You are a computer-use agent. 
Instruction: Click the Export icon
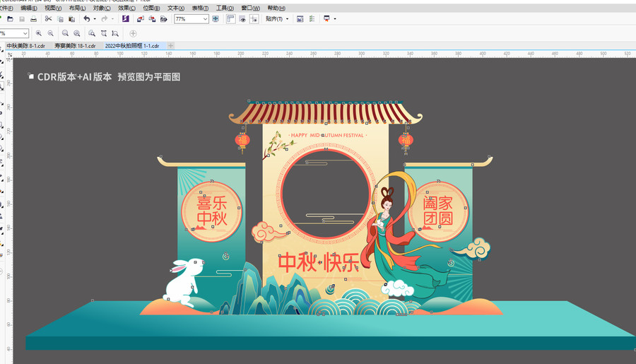[x=152, y=18]
